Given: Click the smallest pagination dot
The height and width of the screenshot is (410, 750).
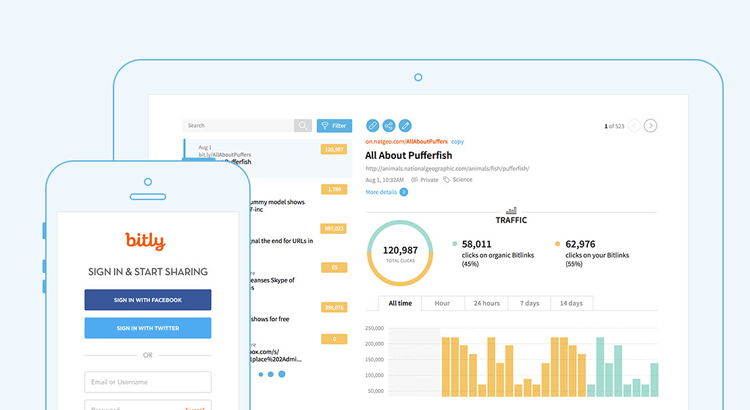Looking at the screenshot, I should point(261,375).
